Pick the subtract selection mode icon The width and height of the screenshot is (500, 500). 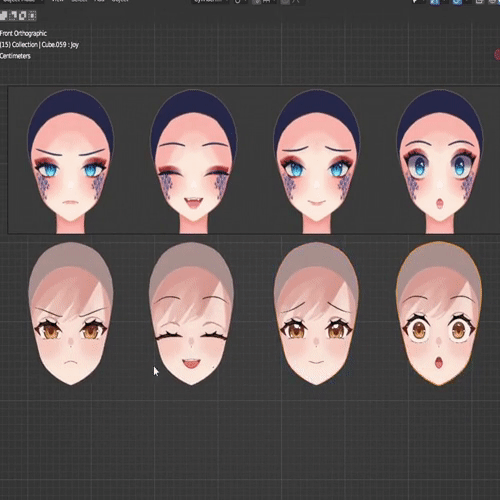pyautogui.click(x=23, y=15)
